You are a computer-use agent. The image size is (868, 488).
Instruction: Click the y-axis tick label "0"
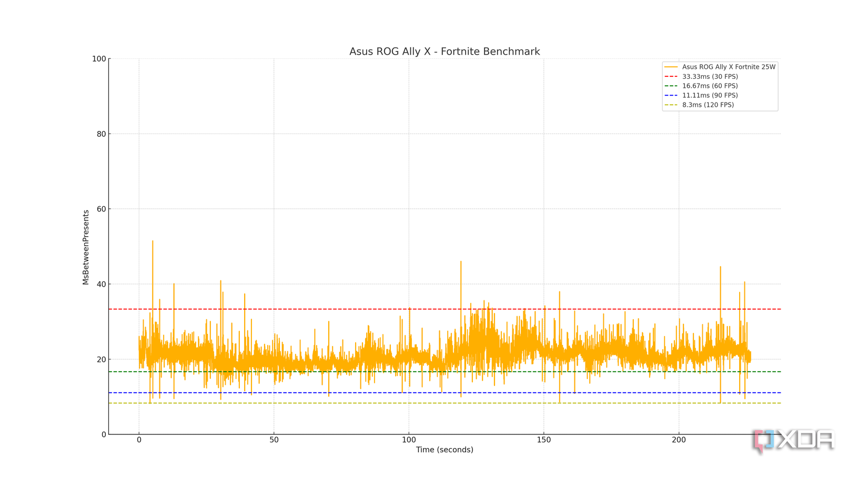[104, 435]
